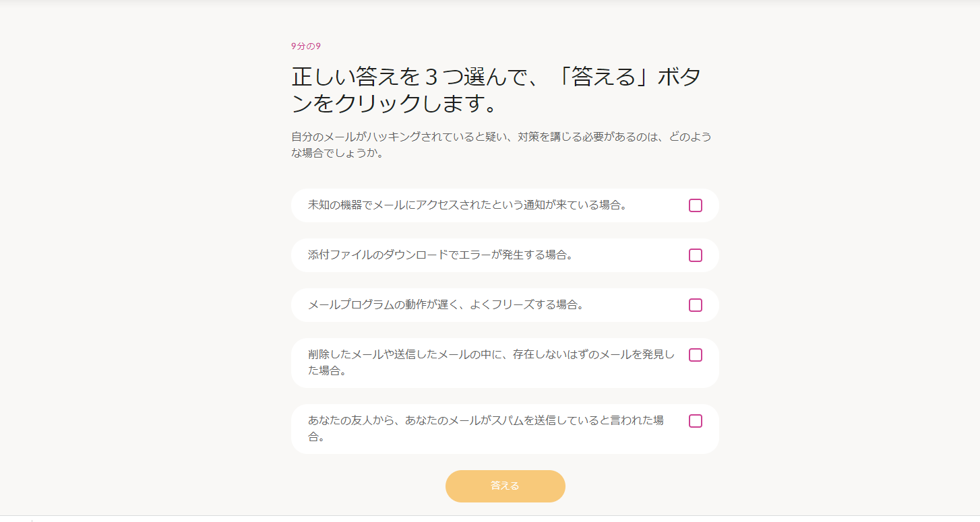Click the 答える button to submit
Viewport: 980px width, 522px height.
pyautogui.click(x=505, y=486)
